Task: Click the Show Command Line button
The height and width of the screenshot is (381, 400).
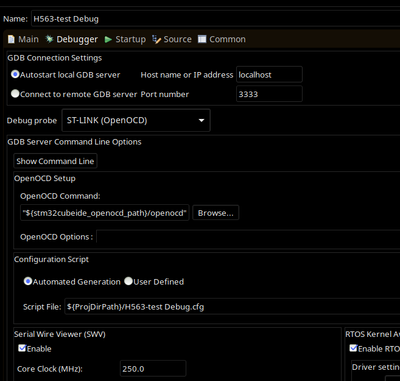Action: [x=55, y=161]
